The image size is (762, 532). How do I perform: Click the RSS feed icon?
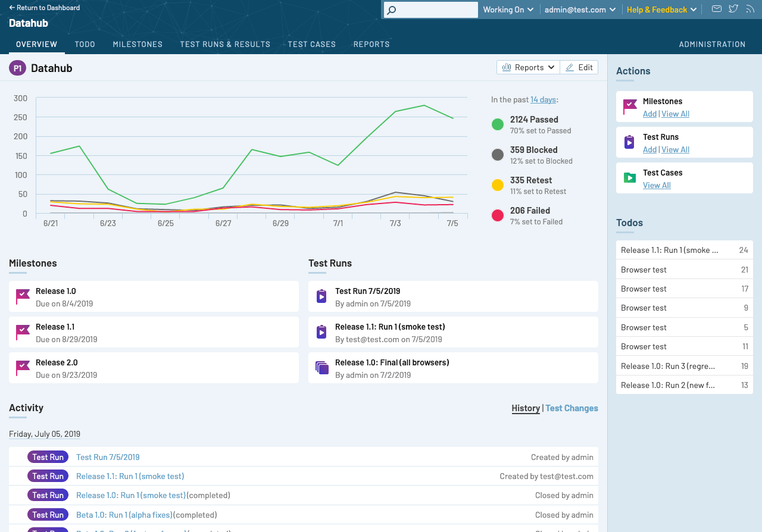click(750, 9)
